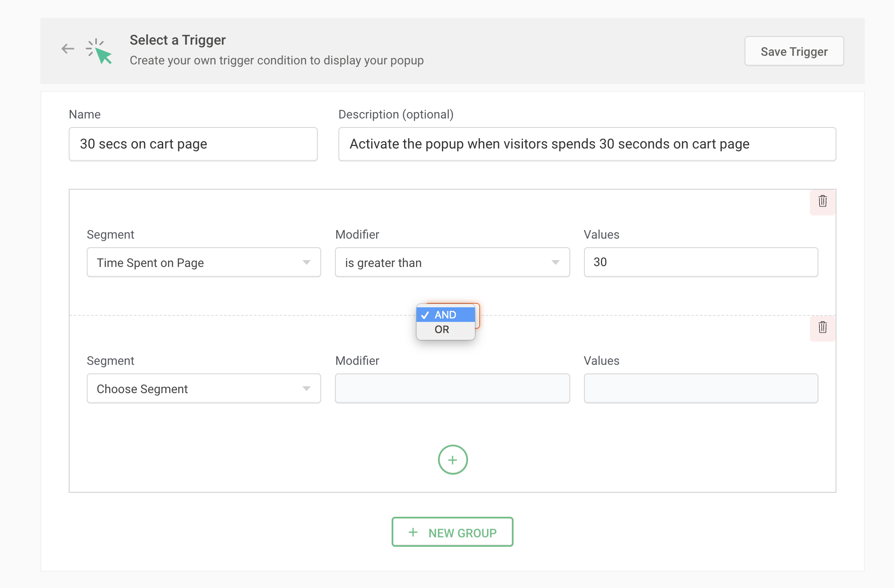Click the back arrow icon

pos(68,49)
